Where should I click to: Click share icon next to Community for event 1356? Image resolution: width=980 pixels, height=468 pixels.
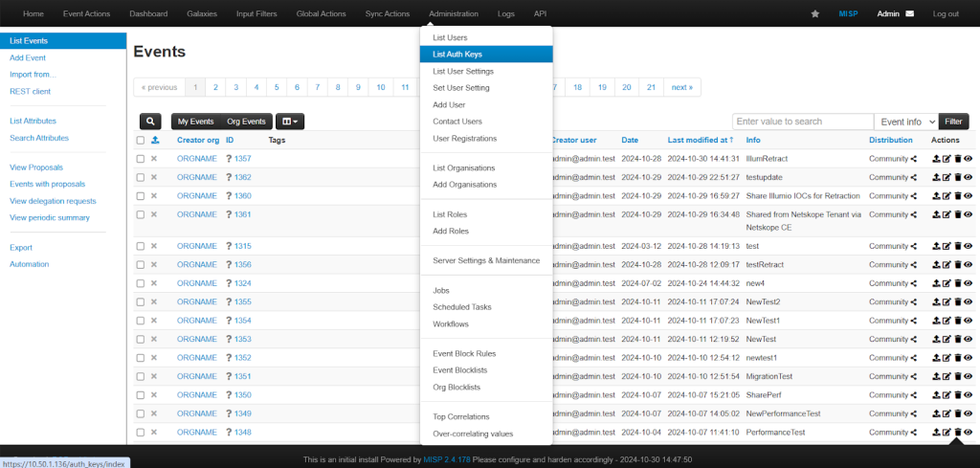(914, 265)
